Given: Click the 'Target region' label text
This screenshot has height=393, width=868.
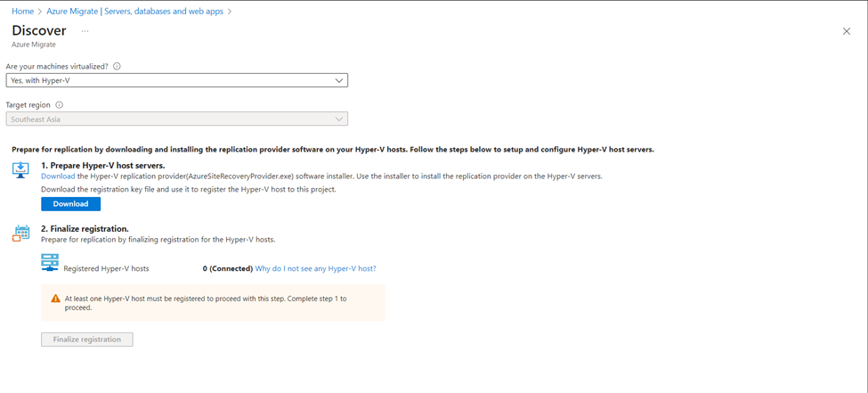Looking at the screenshot, I should 28,104.
